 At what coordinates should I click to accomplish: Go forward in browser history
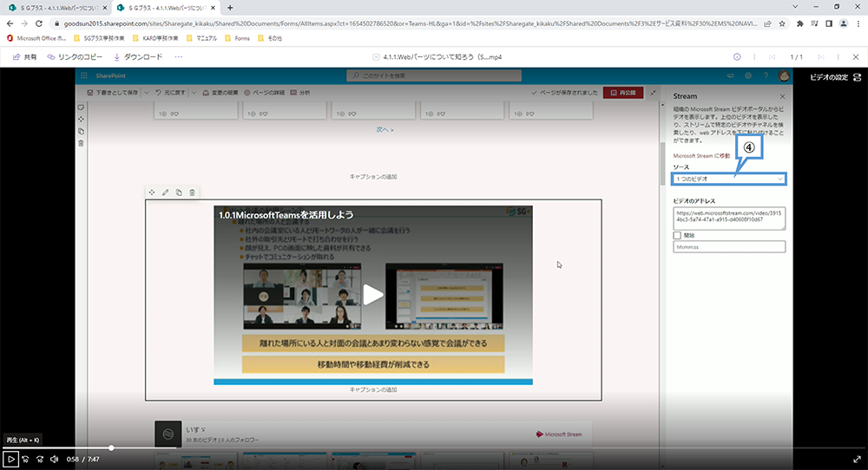coord(24,23)
